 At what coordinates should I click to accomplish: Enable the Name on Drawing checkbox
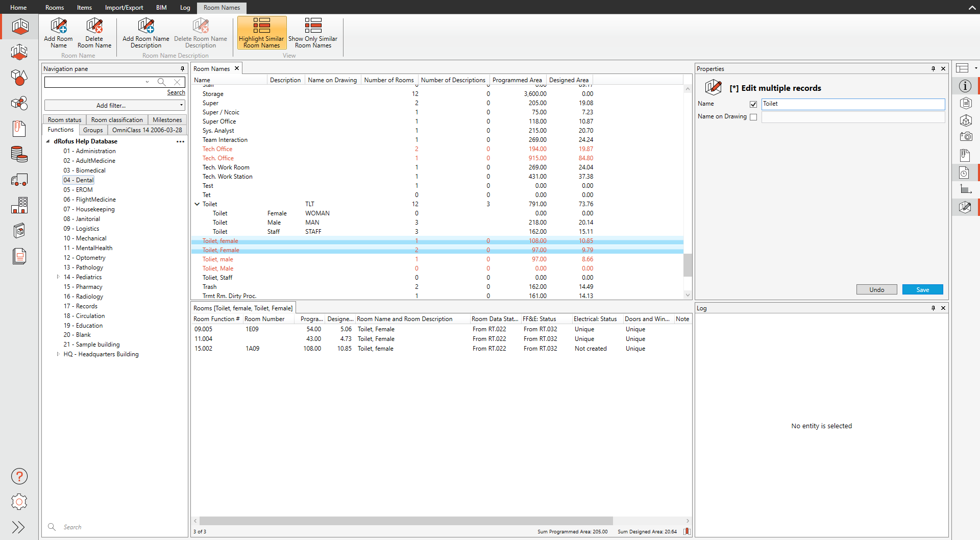pos(753,117)
